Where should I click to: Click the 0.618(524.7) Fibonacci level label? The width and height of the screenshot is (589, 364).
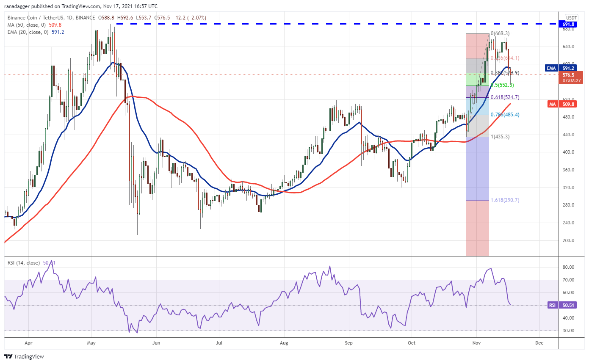pos(505,97)
